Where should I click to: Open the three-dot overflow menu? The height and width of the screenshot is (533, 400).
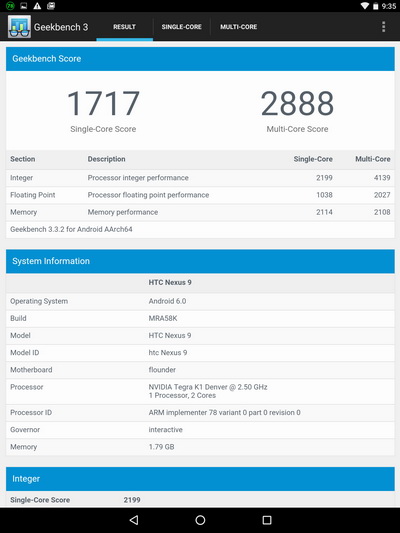point(383,27)
